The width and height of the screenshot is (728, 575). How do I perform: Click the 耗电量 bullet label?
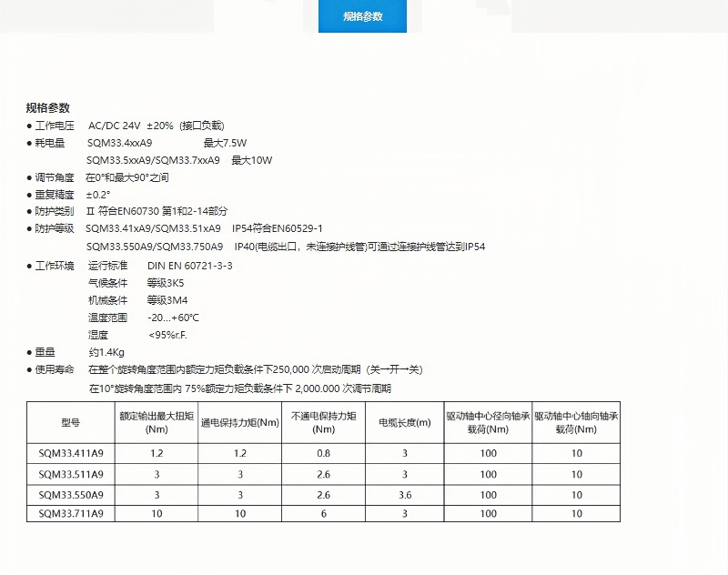click(50, 143)
